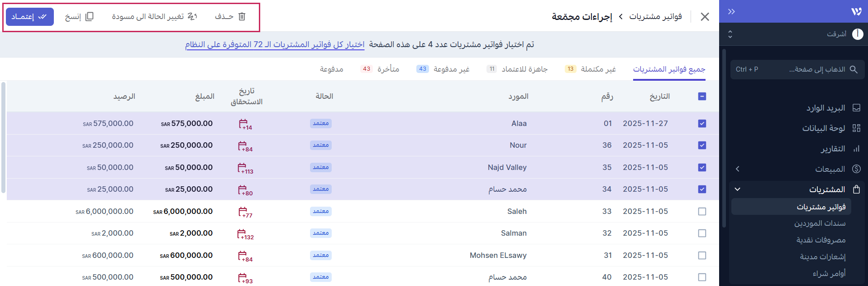Click the الذهاب إلى صفحة search field
The height and width of the screenshot is (286, 868).
pos(797,69)
